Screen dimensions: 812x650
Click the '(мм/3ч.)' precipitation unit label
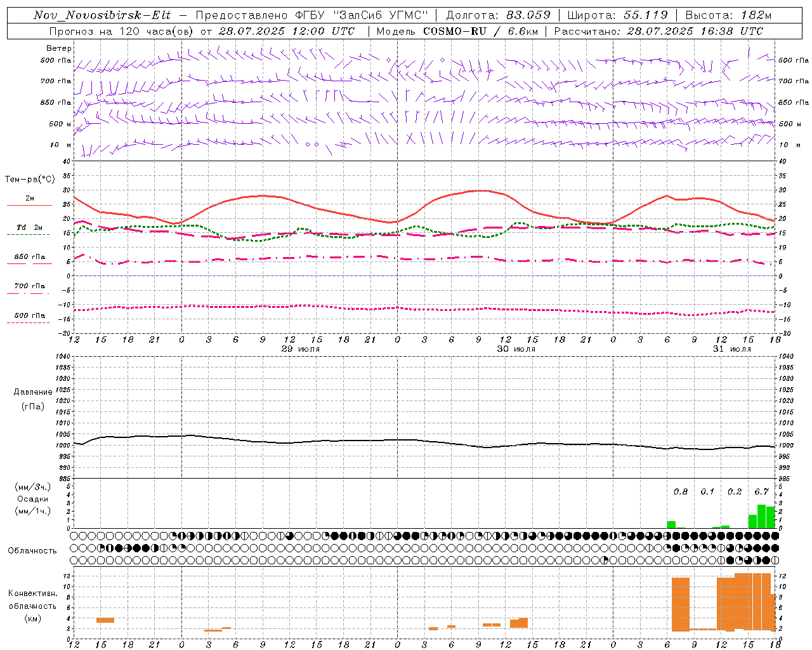(33, 487)
